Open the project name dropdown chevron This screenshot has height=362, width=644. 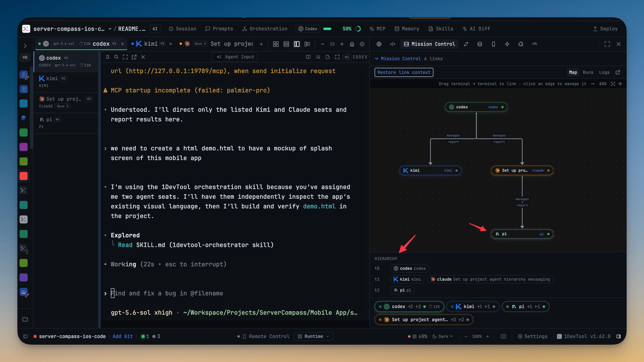click(110, 29)
